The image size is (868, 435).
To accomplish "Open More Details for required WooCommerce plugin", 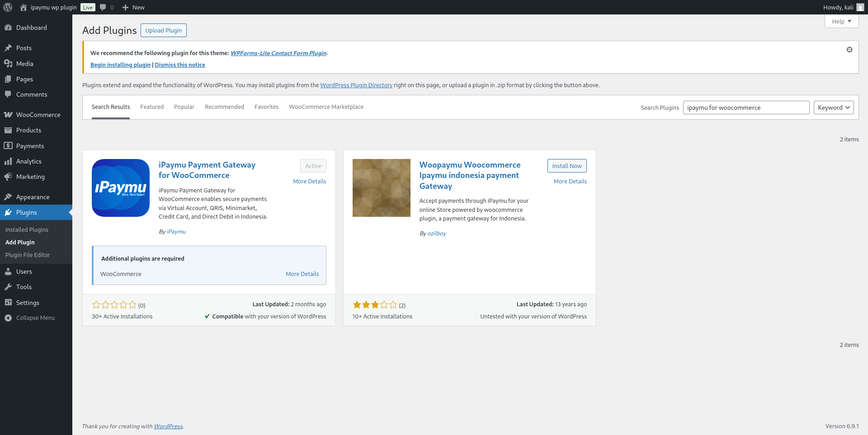I will tap(302, 274).
